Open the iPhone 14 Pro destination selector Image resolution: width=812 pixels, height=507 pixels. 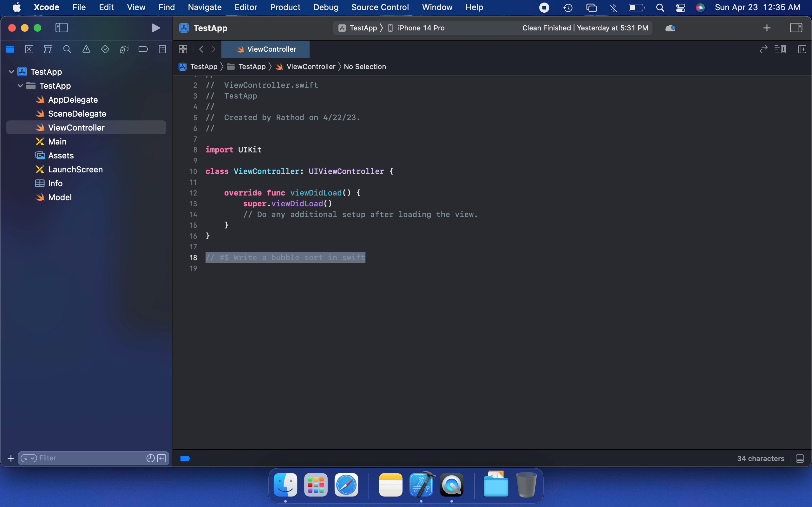421,28
